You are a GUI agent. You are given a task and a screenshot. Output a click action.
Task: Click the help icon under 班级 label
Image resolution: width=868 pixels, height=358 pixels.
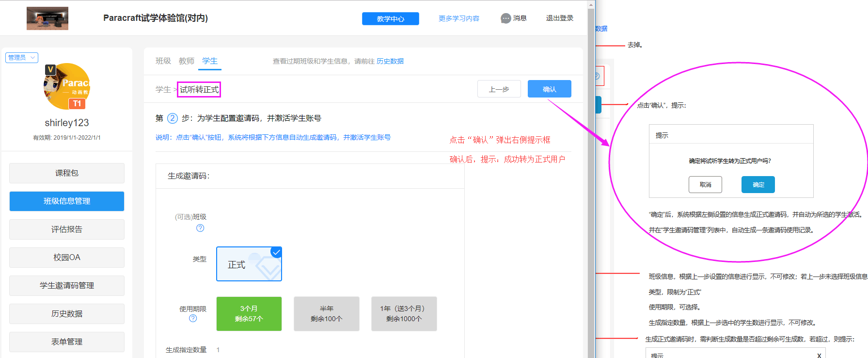pos(200,228)
